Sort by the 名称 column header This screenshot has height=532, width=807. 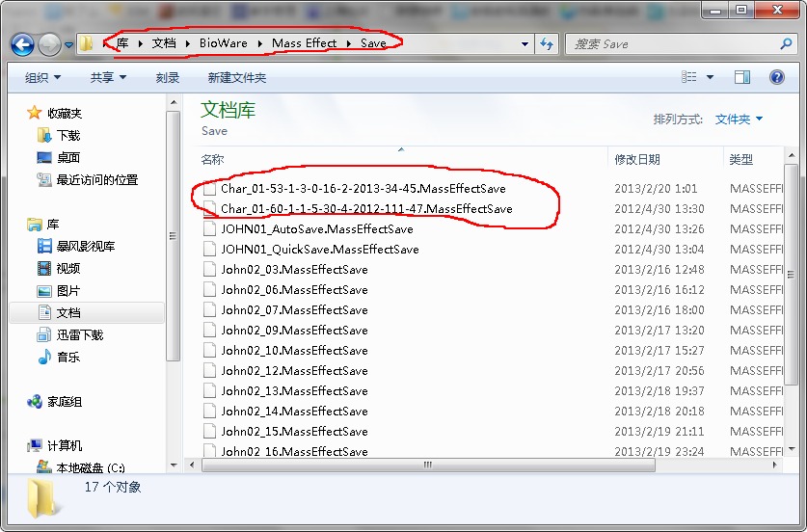click(x=212, y=159)
